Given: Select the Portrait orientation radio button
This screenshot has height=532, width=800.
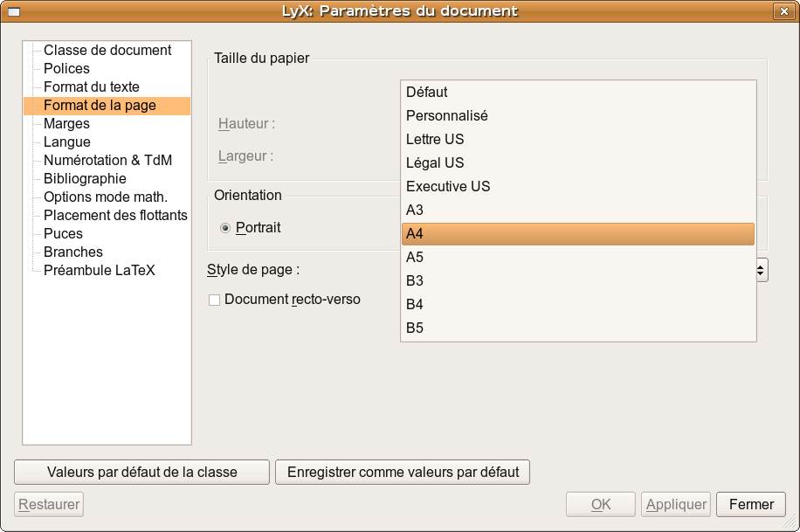Looking at the screenshot, I should (225, 228).
